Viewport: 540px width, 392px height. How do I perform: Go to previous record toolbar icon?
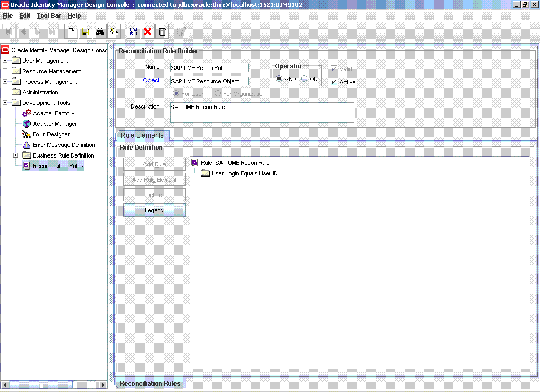pos(23,32)
